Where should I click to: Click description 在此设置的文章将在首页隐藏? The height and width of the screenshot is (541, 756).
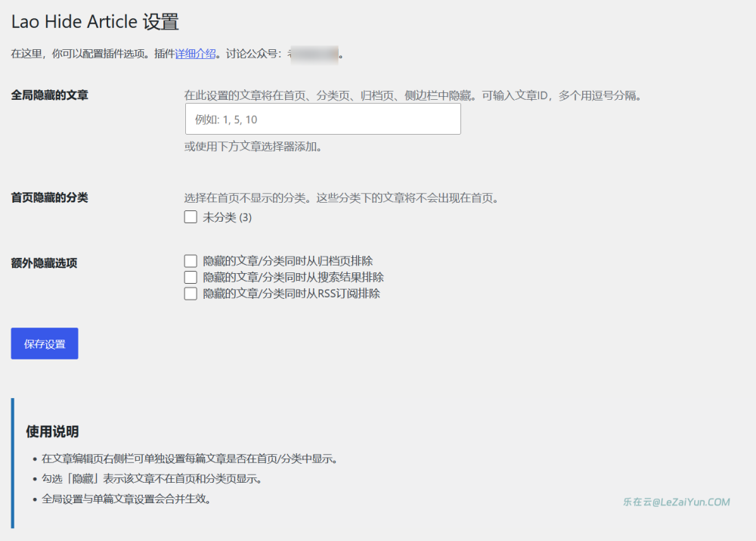pos(413,95)
